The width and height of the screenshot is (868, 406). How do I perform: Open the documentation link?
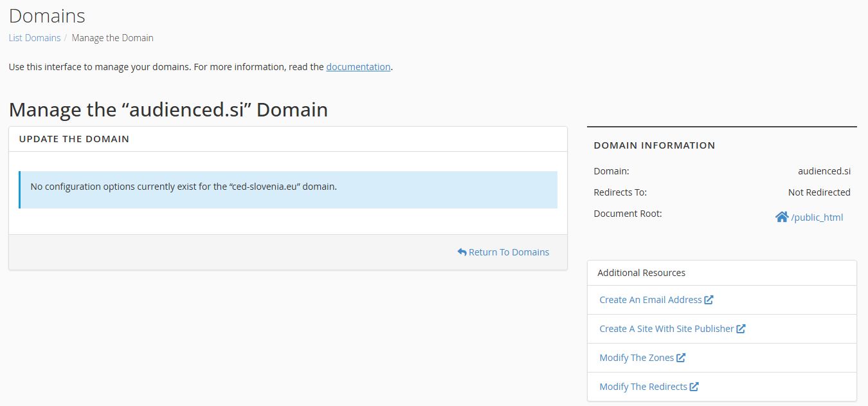point(358,67)
